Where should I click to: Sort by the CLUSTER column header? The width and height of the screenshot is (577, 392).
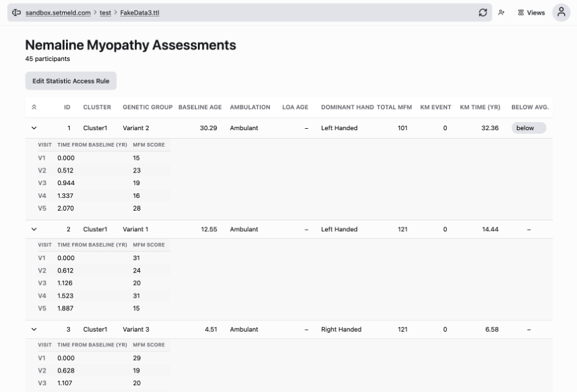click(97, 107)
